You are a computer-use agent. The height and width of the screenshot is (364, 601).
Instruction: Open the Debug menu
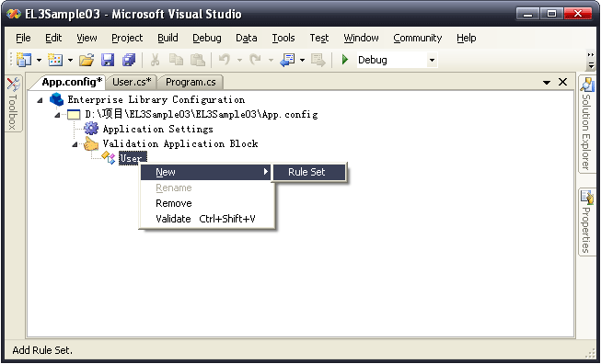pyautogui.click(x=207, y=38)
